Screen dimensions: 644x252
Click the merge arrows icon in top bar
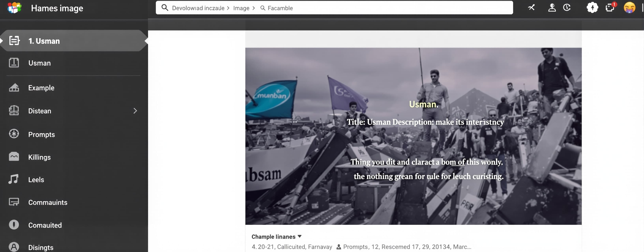531,7
